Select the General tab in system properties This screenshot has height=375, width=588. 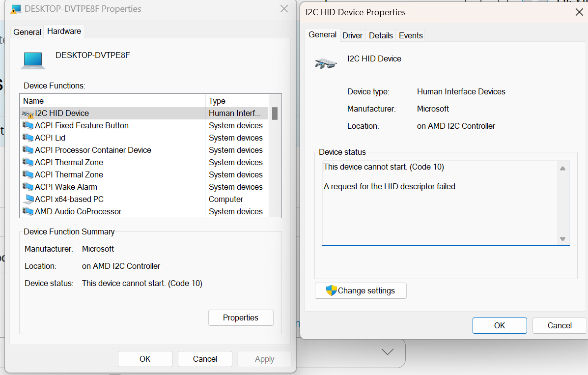tap(27, 31)
